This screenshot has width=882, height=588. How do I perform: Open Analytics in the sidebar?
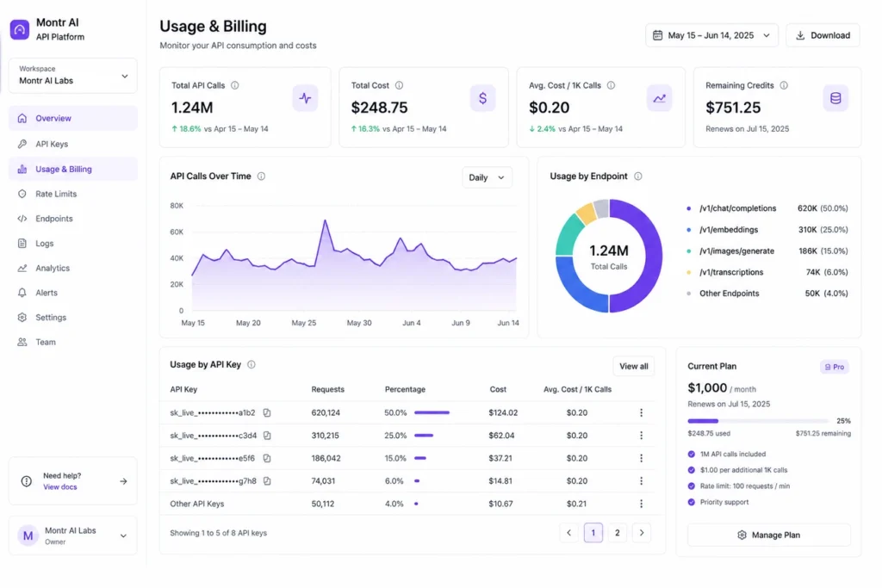tap(73, 268)
